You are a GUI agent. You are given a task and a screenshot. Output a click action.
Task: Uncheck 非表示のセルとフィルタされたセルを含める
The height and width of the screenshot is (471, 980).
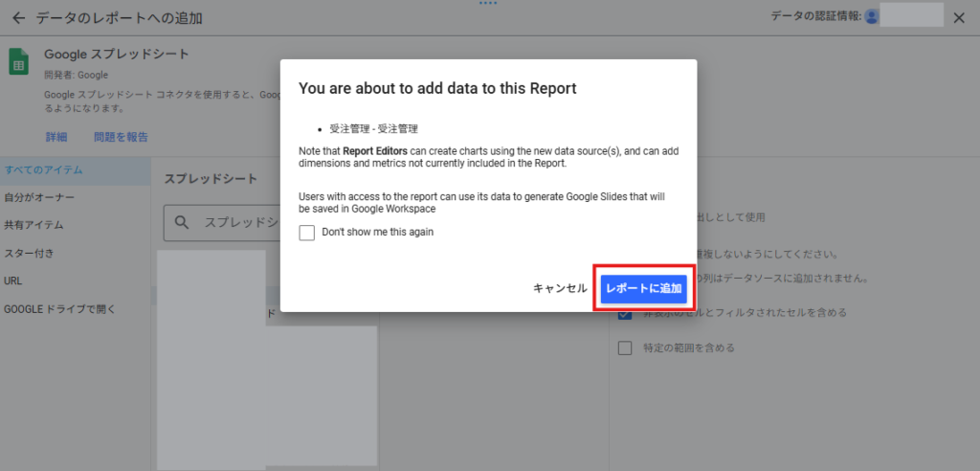click(625, 313)
